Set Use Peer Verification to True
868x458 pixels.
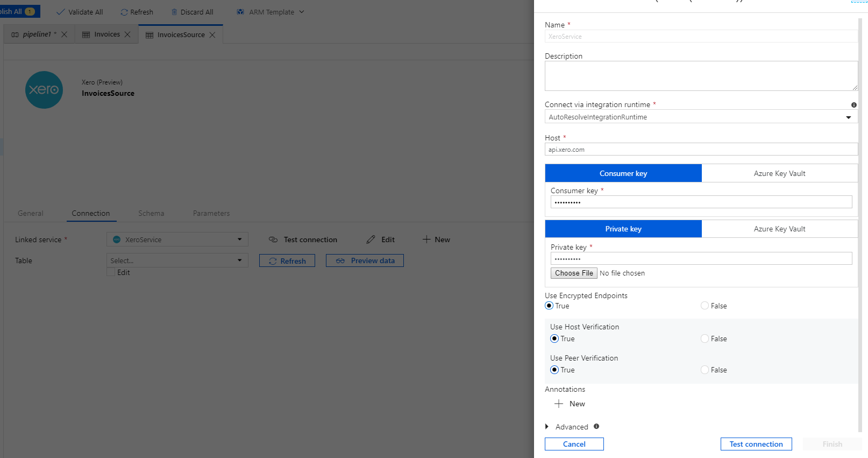(554, 370)
